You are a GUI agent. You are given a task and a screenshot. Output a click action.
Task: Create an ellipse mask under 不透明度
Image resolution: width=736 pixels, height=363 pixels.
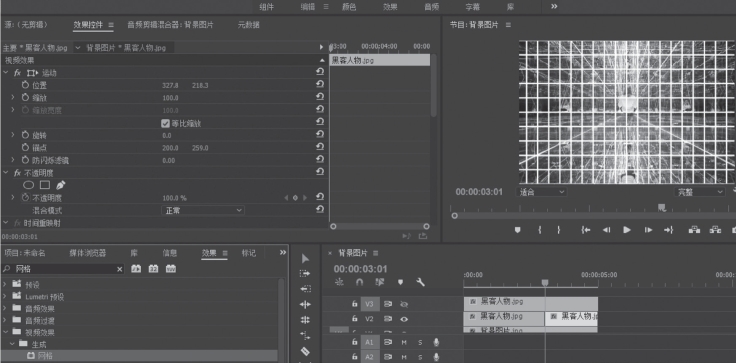29,185
